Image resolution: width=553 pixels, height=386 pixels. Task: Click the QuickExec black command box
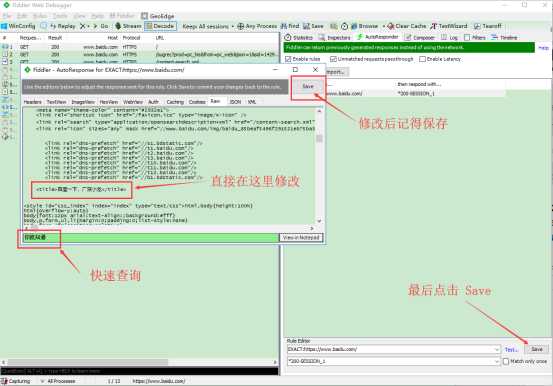coord(139,371)
